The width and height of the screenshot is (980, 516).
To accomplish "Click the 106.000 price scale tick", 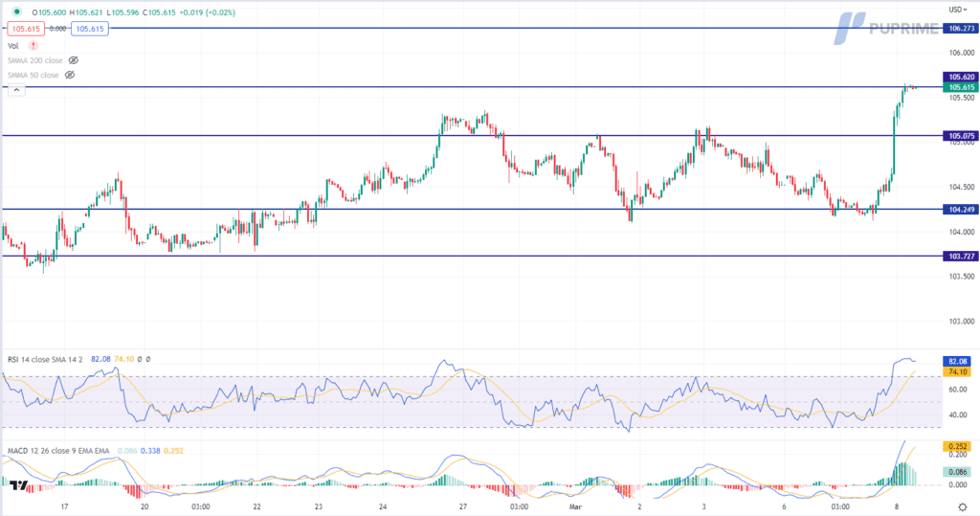I will pyautogui.click(x=962, y=54).
